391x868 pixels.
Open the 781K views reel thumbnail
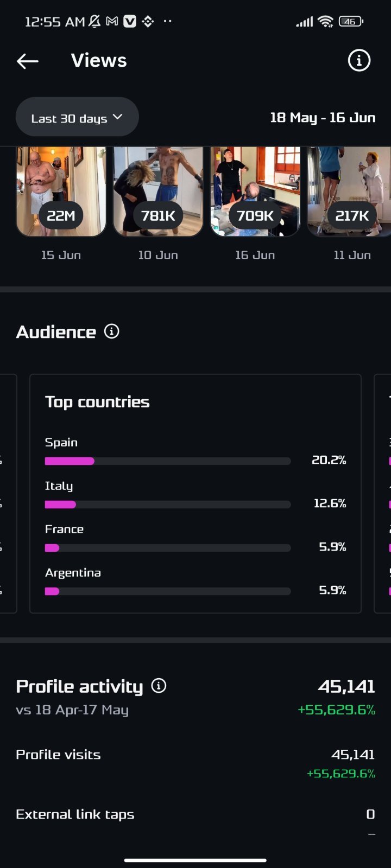[x=158, y=192]
